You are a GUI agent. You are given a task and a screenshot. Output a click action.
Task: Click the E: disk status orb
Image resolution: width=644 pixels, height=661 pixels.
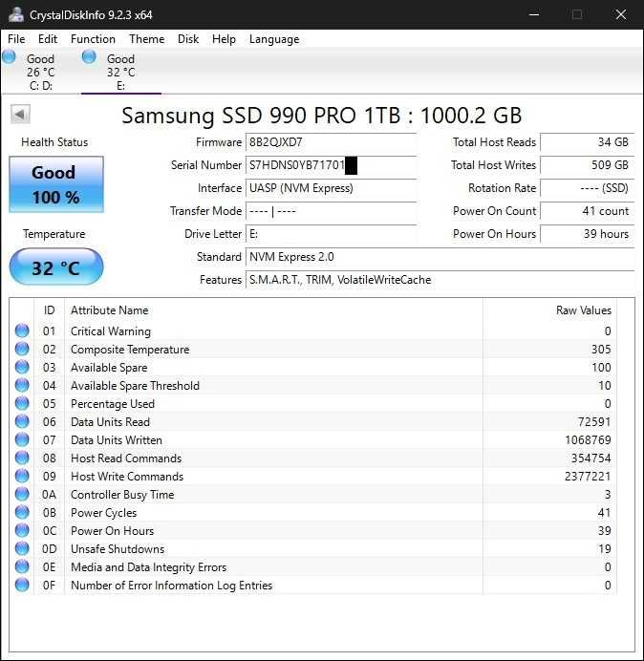pyautogui.click(x=89, y=57)
